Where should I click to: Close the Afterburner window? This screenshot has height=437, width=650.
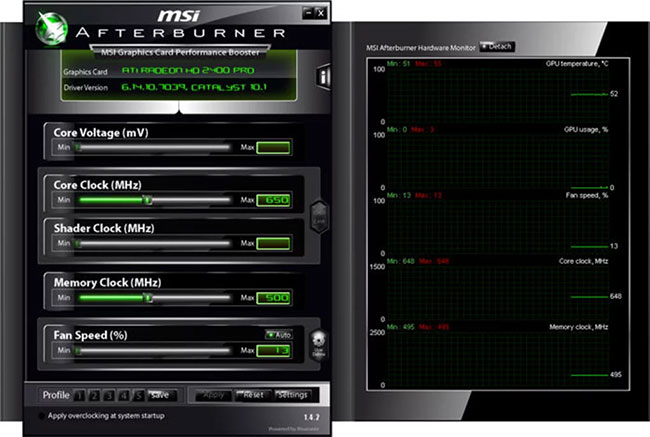tap(321, 13)
